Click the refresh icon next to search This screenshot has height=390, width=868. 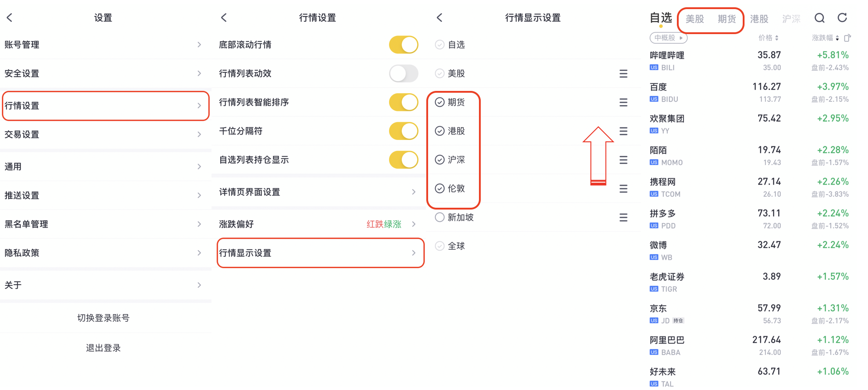pos(843,18)
